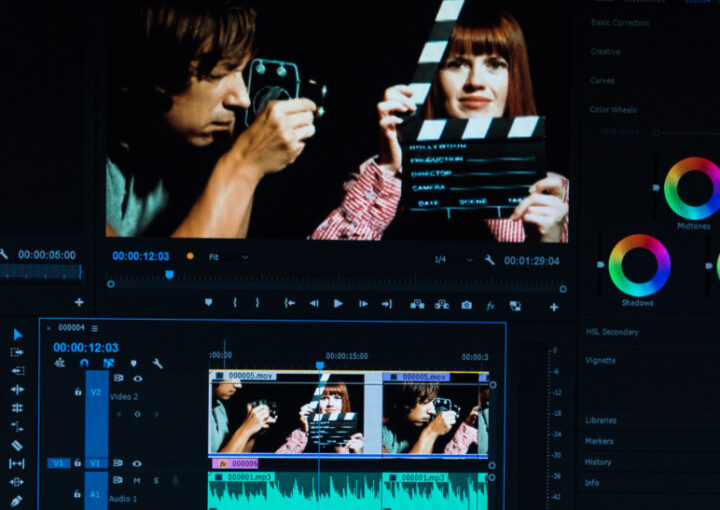Screen dimensions: 720x510
Task: Open the 1/4 playback resolution dropdown
Action: pyautogui.click(x=453, y=260)
